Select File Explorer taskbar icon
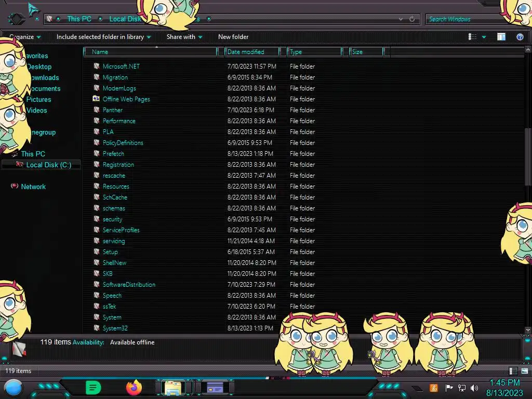The image size is (532, 399). 173,388
